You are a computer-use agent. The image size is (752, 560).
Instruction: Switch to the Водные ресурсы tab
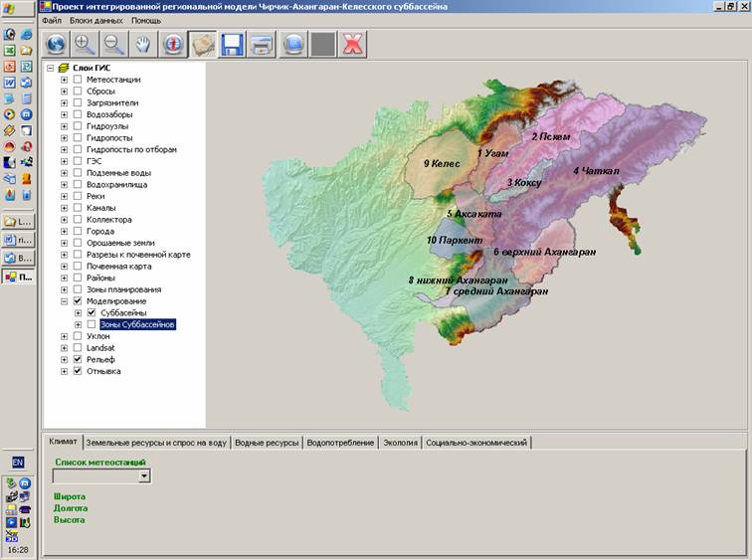point(266,443)
